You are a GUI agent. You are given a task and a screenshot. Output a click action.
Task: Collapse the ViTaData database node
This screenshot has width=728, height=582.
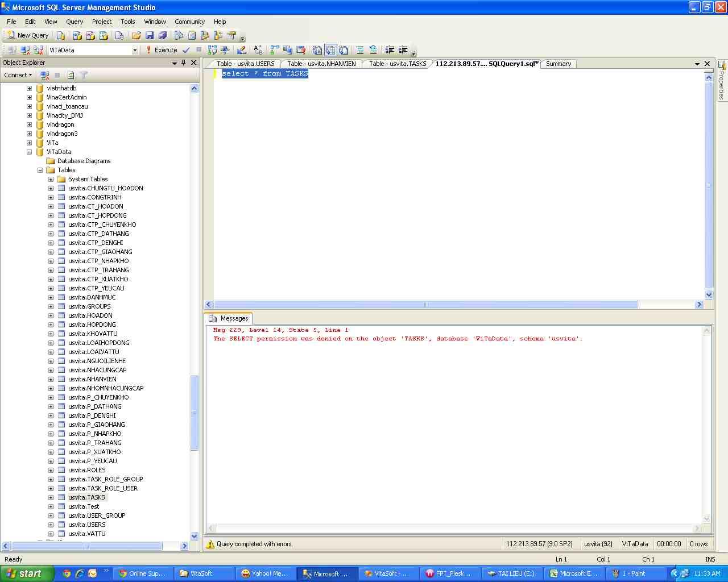[30, 152]
